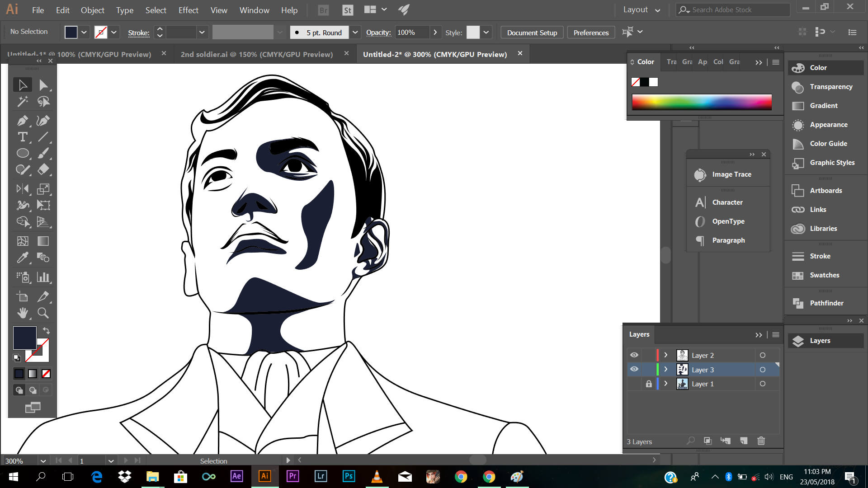Click the toolbox fill color swatch
Viewport: 868px width, 488px height.
pyautogui.click(x=24, y=338)
